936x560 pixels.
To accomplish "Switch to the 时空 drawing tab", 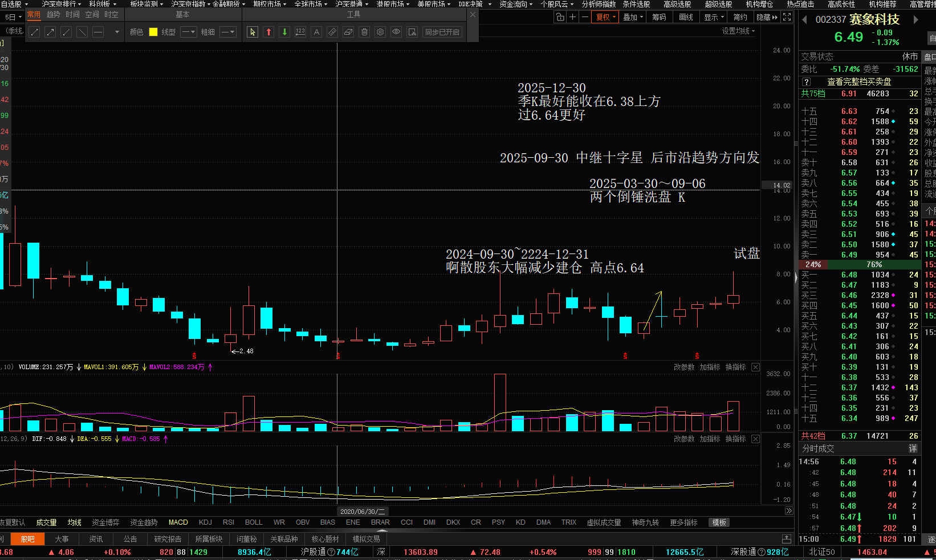I will [111, 15].
